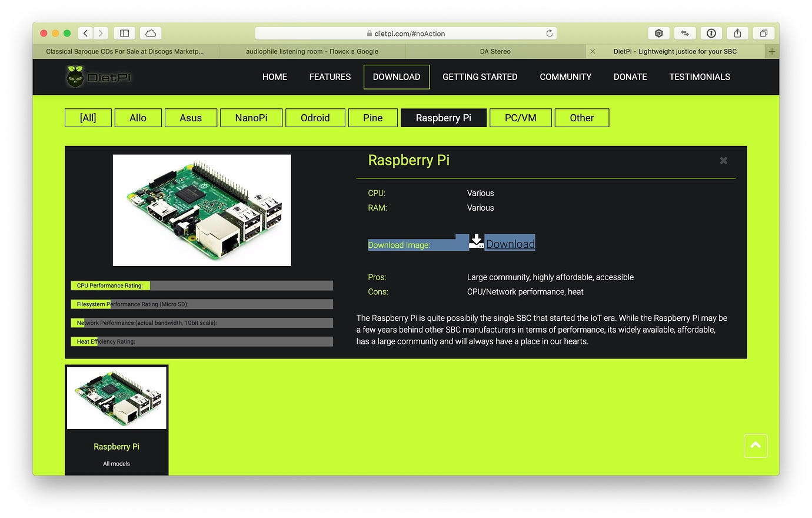Viewport: 812px width, 518px height.
Task: Click the large Raspberry Pi board photo
Action: point(202,210)
